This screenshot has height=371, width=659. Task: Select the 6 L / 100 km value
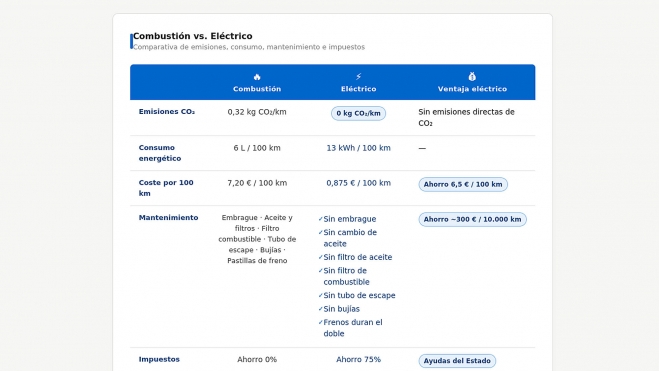257,148
